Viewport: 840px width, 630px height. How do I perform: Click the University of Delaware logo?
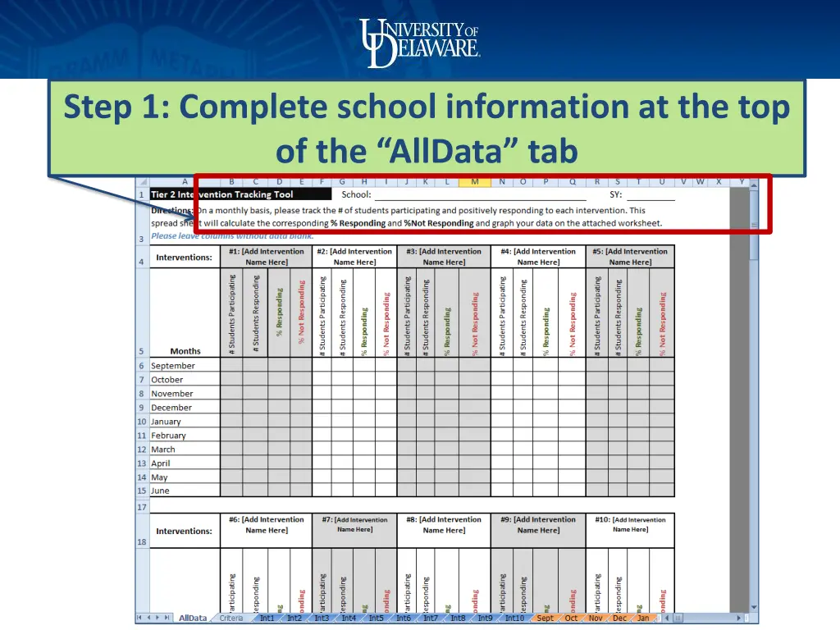tap(419, 43)
